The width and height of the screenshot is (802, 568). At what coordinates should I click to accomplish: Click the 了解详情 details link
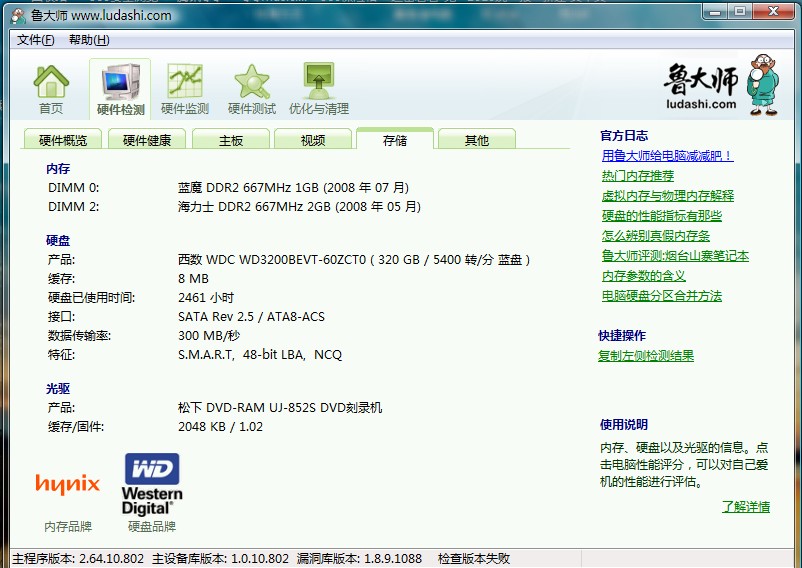click(x=746, y=506)
